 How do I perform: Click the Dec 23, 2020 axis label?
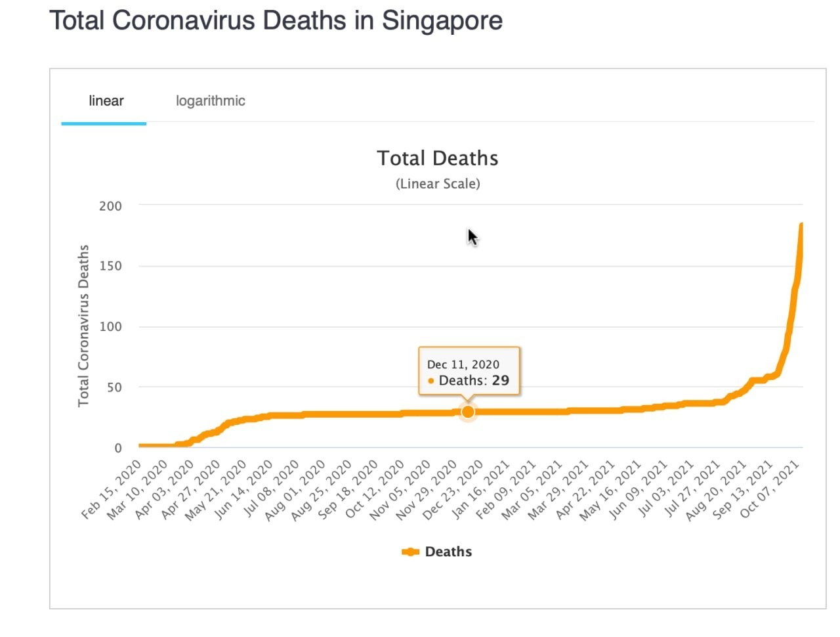tap(453, 489)
